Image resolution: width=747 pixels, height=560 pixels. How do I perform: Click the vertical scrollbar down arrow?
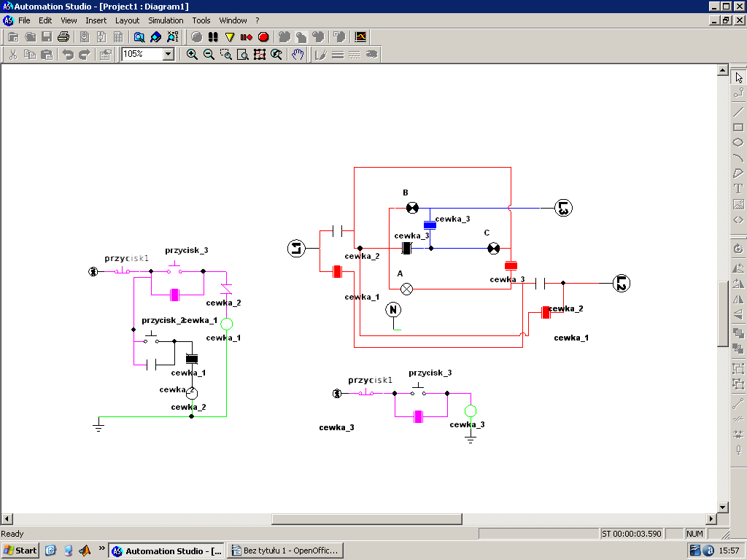click(x=723, y=507)
